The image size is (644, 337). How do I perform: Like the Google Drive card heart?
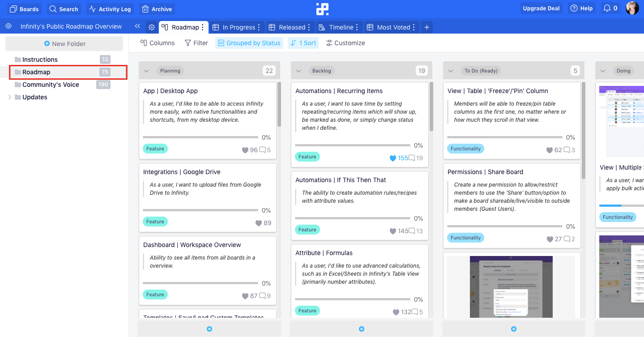pyautogui.click(x=259, y=223)
